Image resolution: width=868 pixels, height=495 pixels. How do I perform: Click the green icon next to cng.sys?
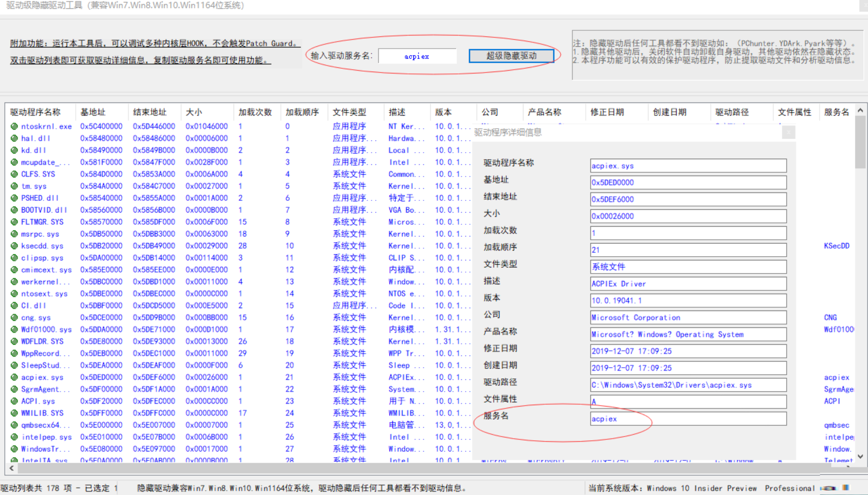(x=14, y=318)
